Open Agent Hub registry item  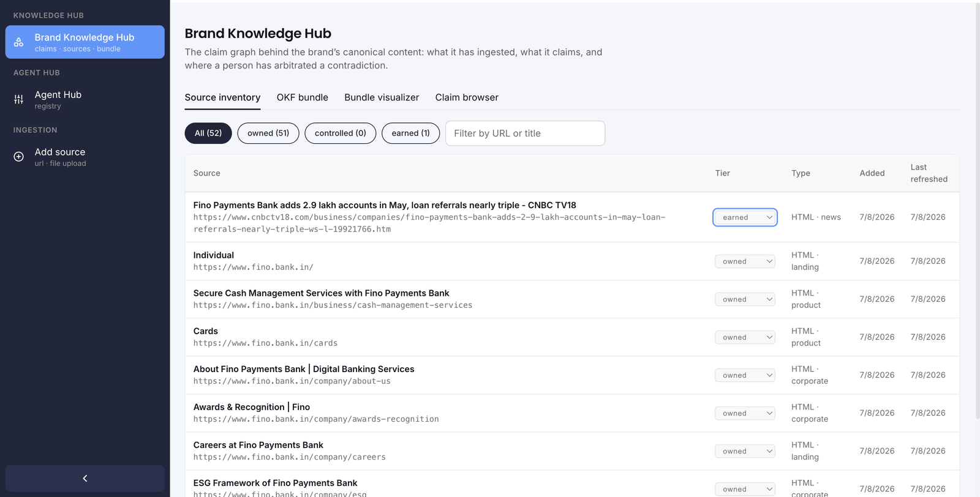tap(85, 100)
